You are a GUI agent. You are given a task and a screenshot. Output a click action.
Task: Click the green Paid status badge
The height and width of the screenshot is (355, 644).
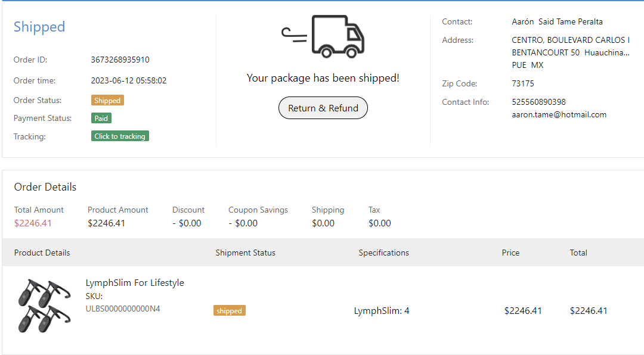(x=101, y=119)
